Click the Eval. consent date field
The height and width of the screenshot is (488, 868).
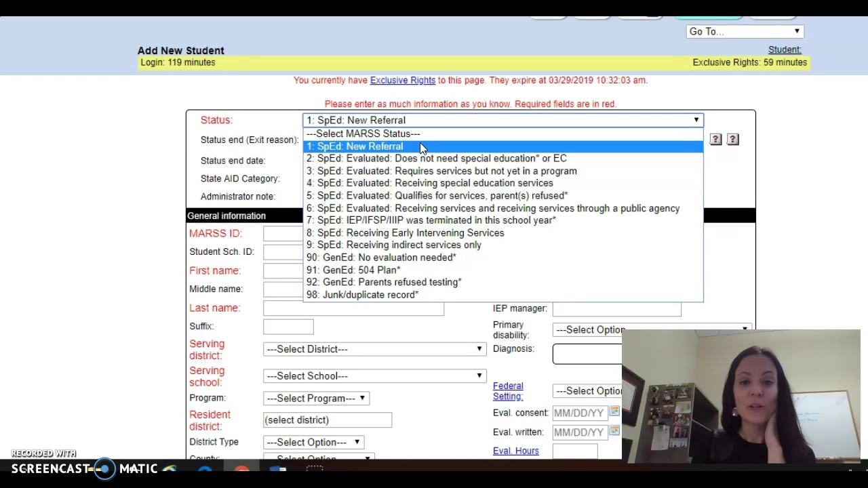[580, 413]
